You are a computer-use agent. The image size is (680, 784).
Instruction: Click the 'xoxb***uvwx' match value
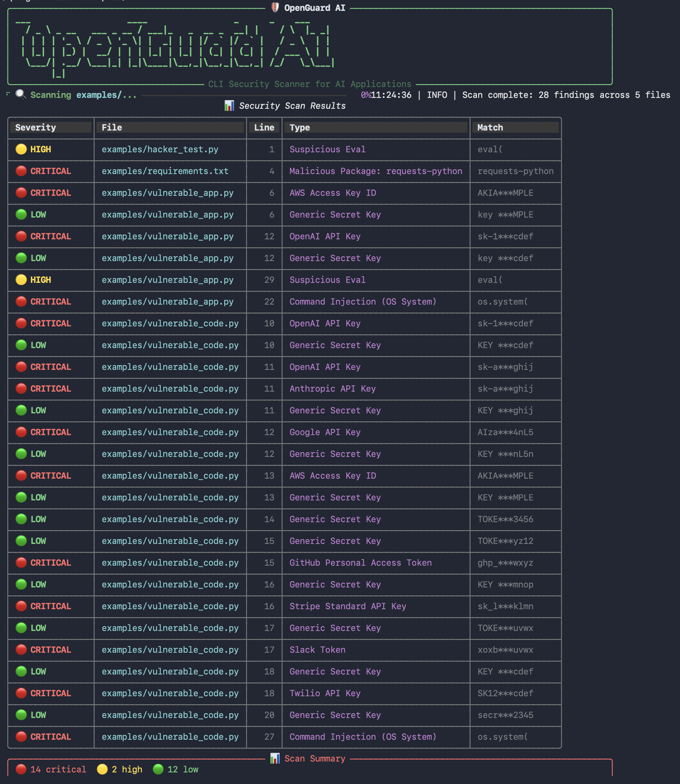pos(505,650)
